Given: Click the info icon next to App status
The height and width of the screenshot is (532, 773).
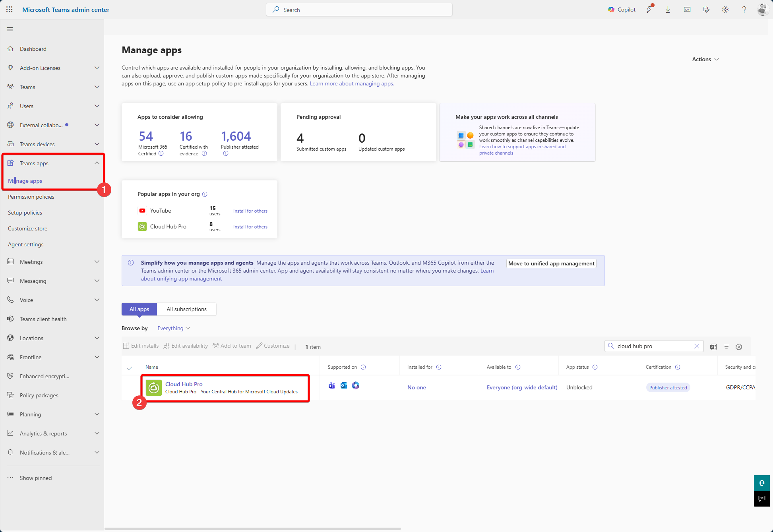Looking at the screenshot, I should click(595, 367).
